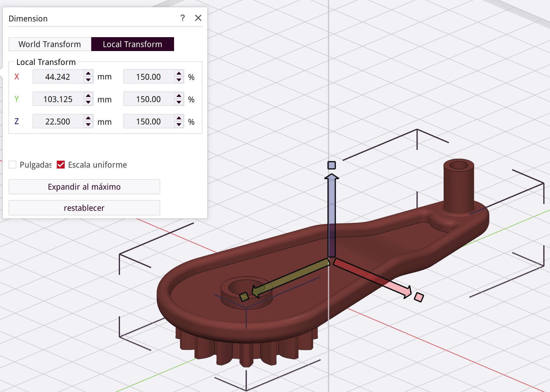
Task: Click the green Y-axis square handle
Action: [x=244, y=297]
